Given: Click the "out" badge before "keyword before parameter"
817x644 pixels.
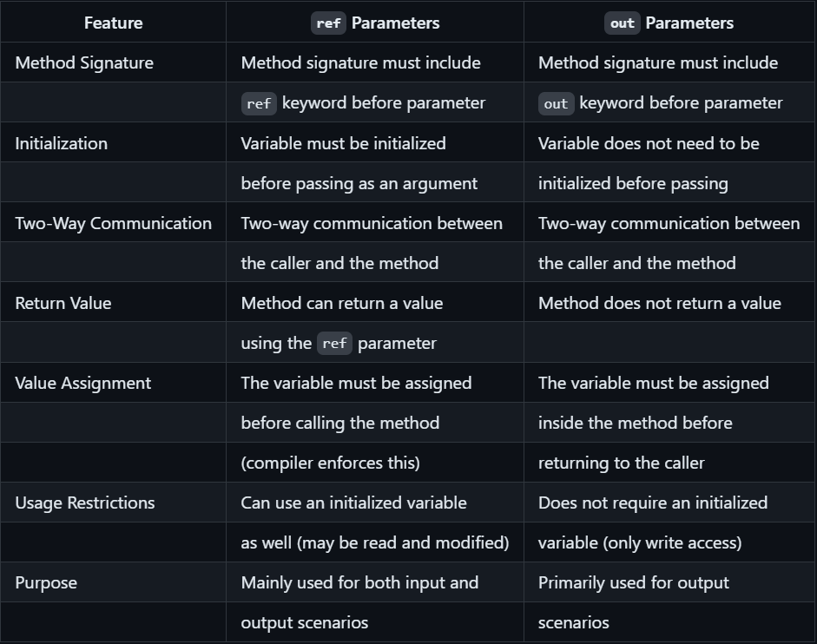Looking at the screenshot, I should pos(556,103).
